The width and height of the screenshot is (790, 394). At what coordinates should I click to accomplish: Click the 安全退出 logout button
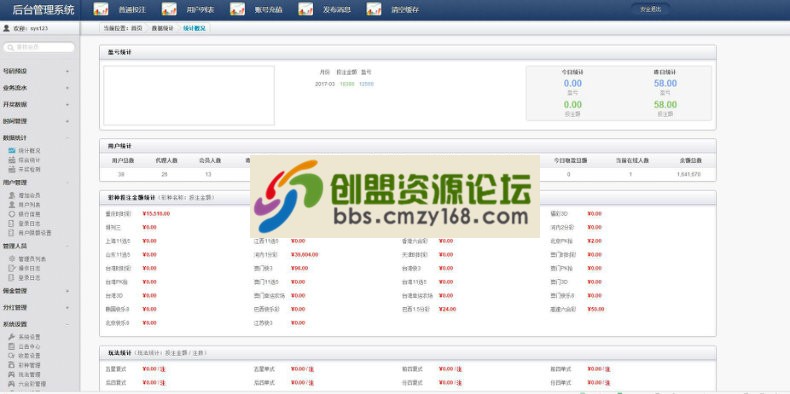tap(650, 9)
